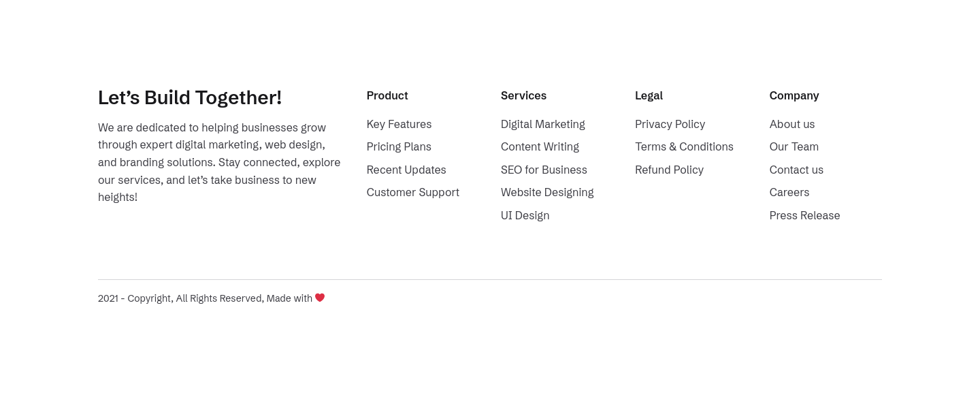Open the UI Design link
980x393 pixels.
click(x=525, y=215)
